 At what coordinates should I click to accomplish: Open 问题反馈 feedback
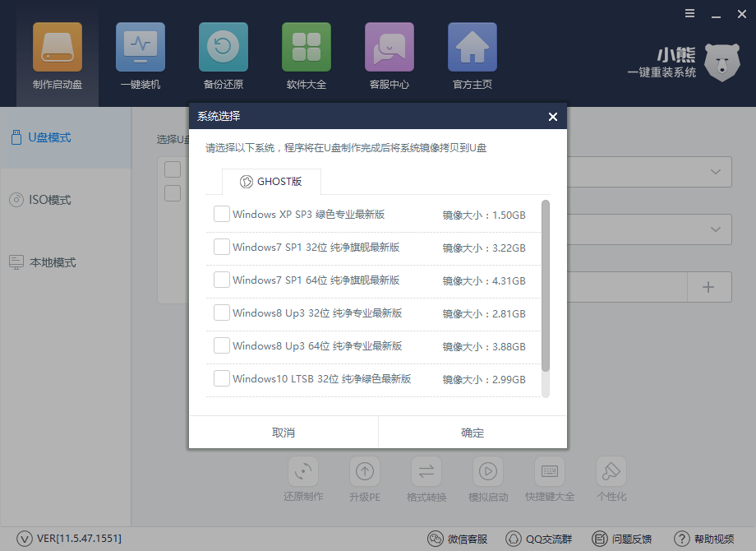coord(621,539)
